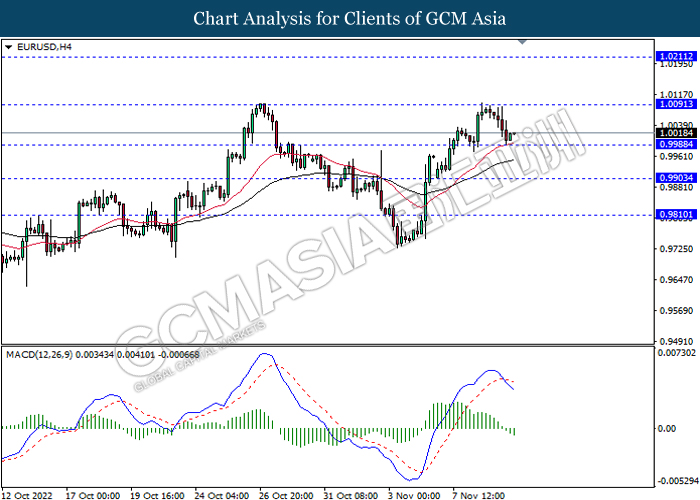Click the 31 Oct 08:00 time label
Image resolution: width=700 pixels, height=500 pixels.
point(350,495)
